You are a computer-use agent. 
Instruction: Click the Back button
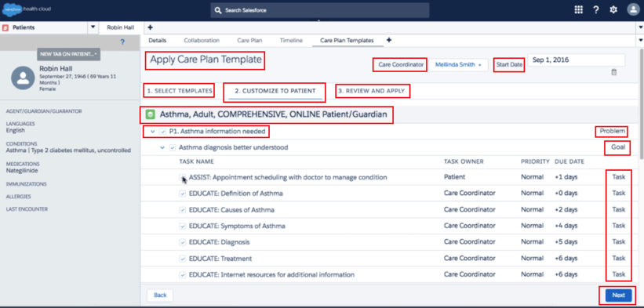tap(160, 295)
